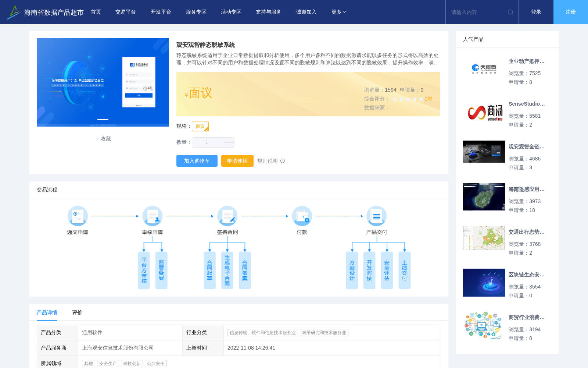588x368 pixels.
Task: Click the 方案设计 flow box
Action: coord(352,270)
